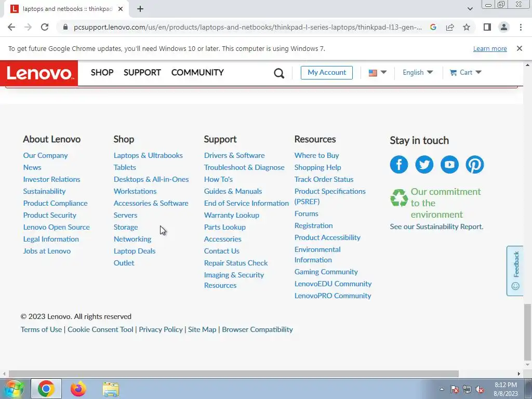Close the laptops and netbooks tab
The height and width of the screenshot is (399, 532).
121,9
